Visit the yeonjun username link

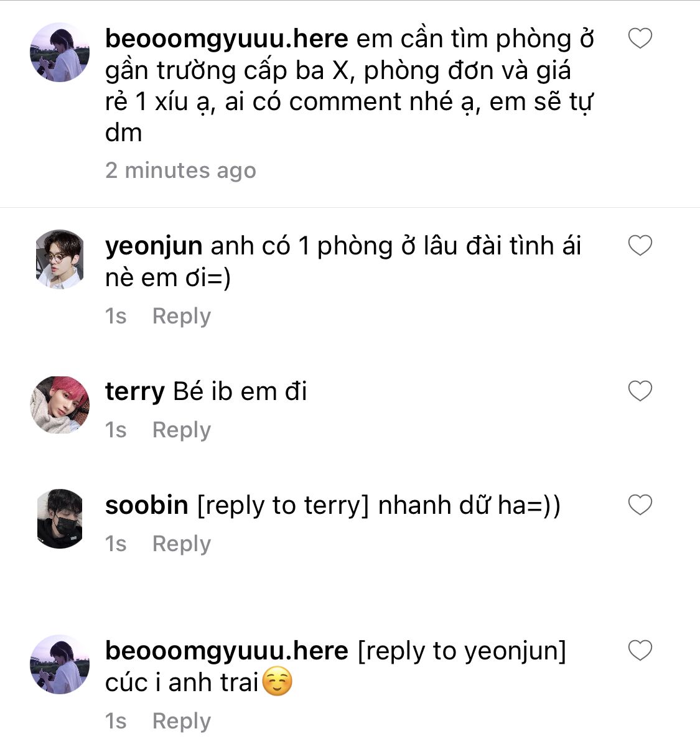point(154,247)
